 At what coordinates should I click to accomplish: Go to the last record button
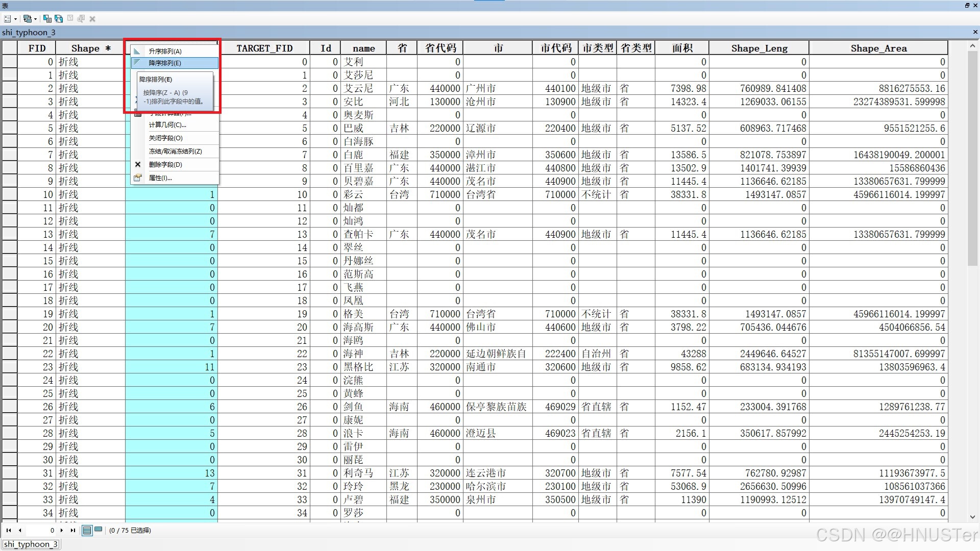(x=72, y=530)
